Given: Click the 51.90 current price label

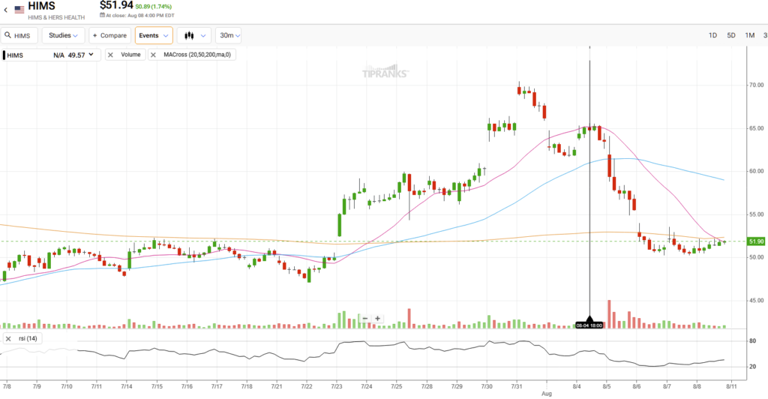Looking at the screenshot, I should click(756, 241).
